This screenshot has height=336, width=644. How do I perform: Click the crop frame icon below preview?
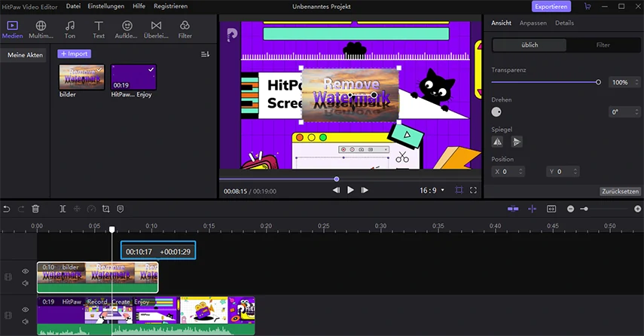click(x=459, y=190)
